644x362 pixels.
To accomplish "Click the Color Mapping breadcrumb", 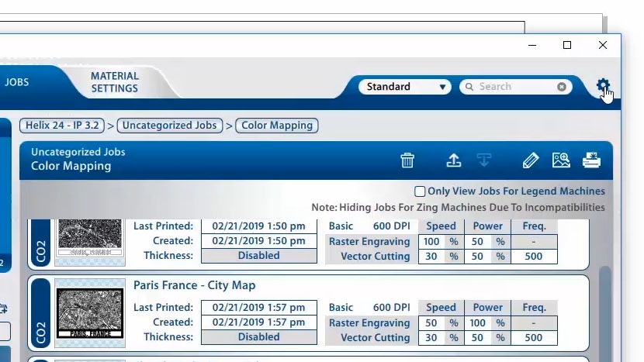I will (276, 125).
